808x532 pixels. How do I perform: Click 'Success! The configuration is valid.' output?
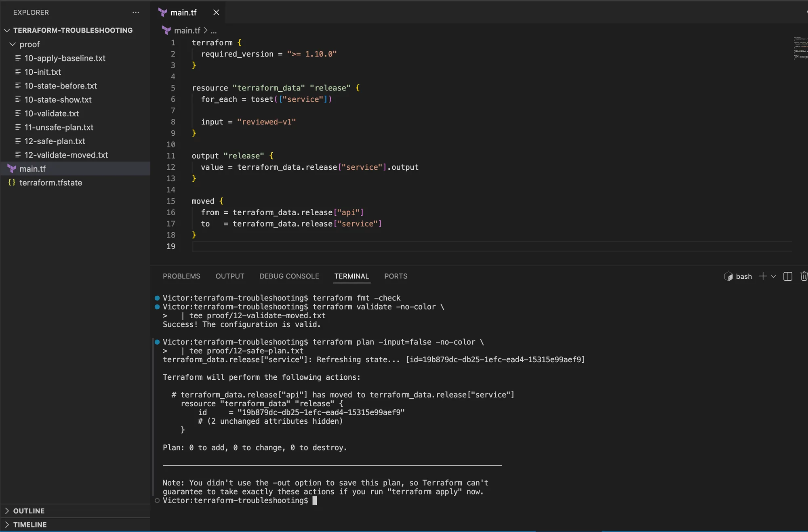click(x=242, y=325)
